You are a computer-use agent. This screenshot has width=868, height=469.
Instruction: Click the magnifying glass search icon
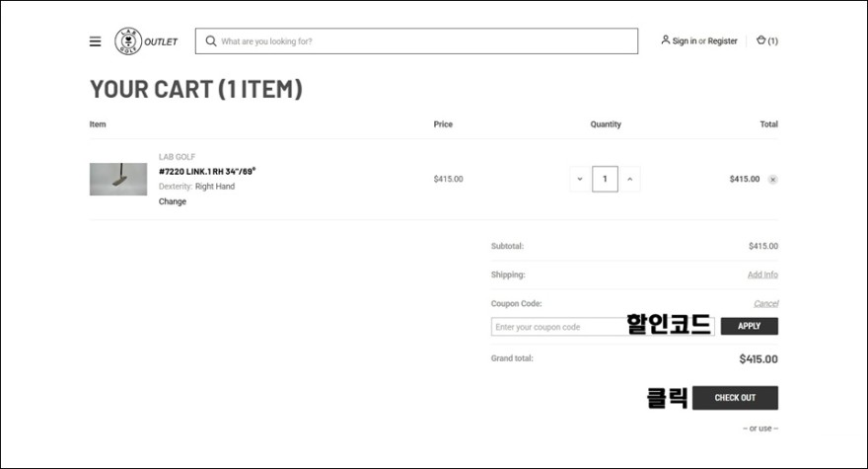211,41
